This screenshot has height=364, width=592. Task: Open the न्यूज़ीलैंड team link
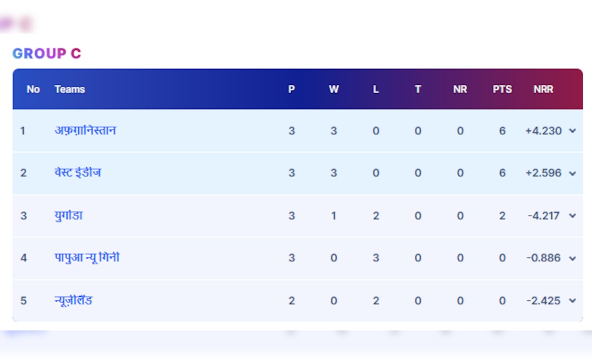[x=74, y=300]
